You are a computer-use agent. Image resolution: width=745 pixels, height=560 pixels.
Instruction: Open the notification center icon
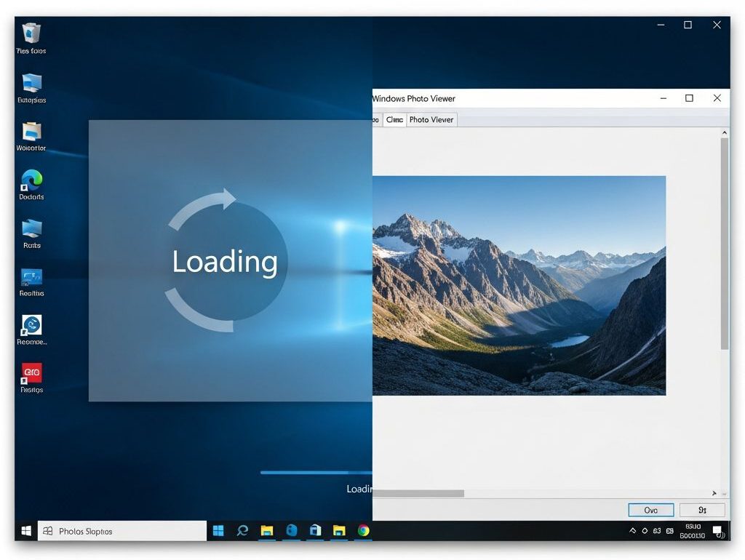(718, 531)
